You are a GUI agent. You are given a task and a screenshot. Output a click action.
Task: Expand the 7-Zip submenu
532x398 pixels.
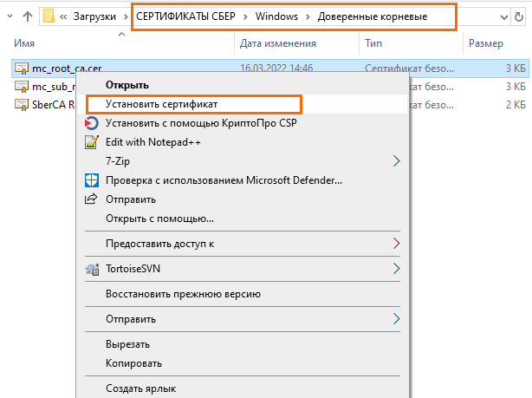(397, 161)
